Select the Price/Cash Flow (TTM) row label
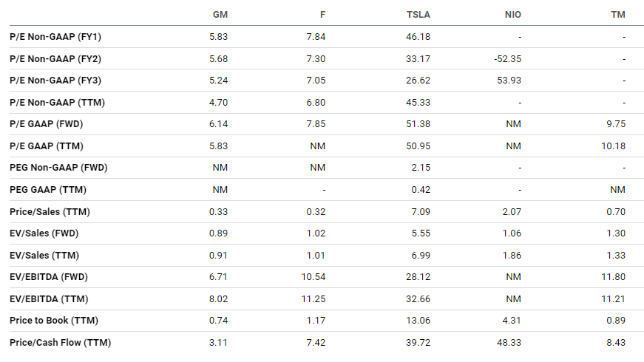This screenshot has width=644, height=362. coord(61,342)
